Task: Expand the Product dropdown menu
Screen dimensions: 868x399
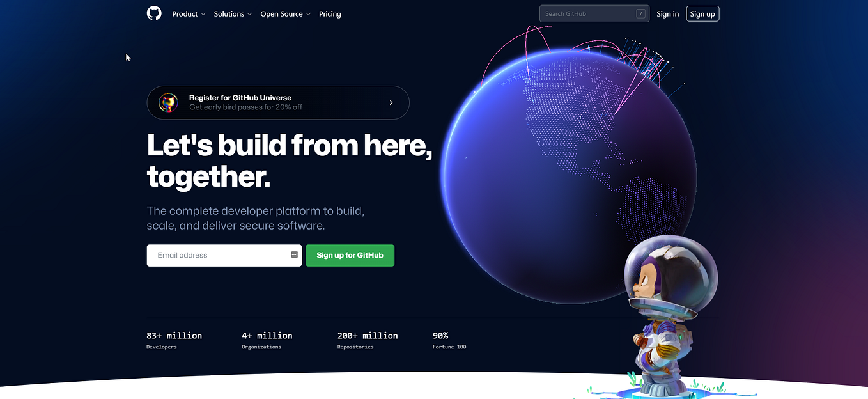Action: (x=189, y=14)
